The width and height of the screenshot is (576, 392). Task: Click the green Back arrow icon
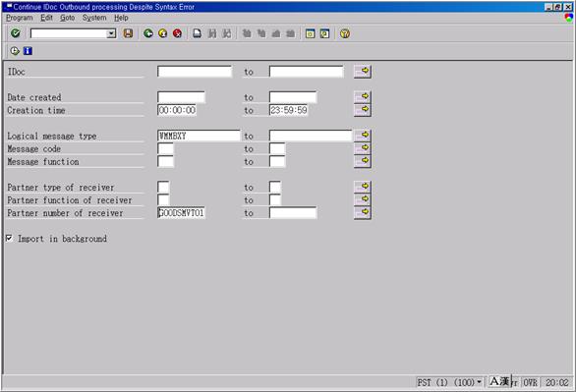pos(148,33)
